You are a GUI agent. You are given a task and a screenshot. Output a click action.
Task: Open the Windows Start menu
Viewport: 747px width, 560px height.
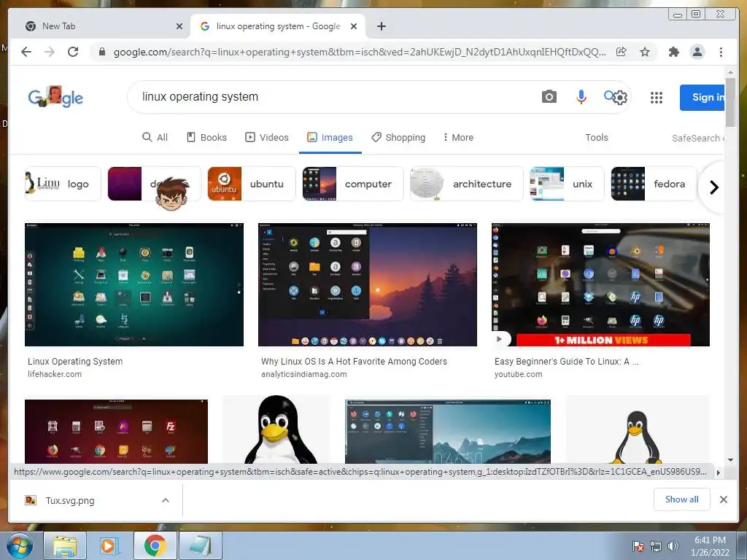point(19,546)
